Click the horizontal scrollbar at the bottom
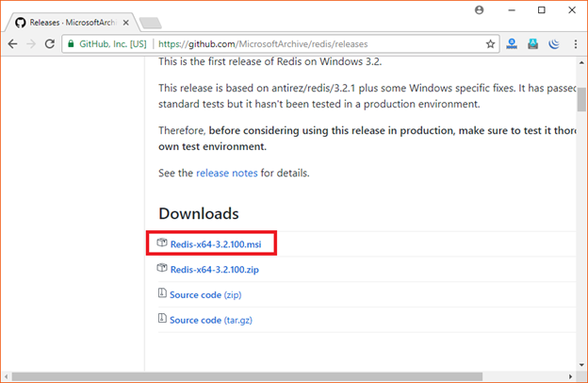The width and height of the screenshot is (588, 383). coord(283,376)
